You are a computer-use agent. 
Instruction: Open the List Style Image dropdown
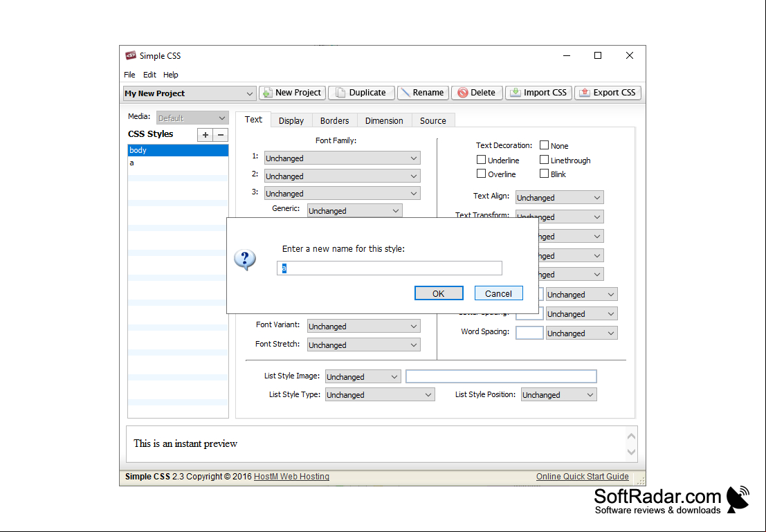(363, 376)
